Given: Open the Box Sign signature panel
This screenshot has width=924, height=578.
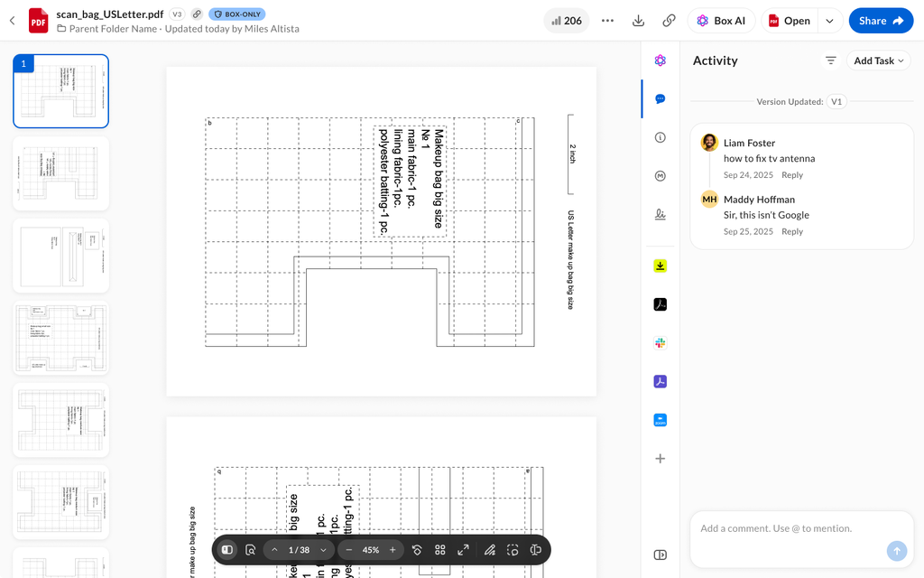Looking at the screenshot, I should pos(660,214).
